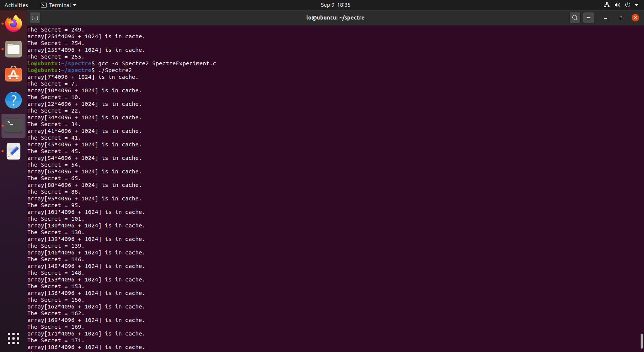Click text 'The Secret = 249.'

coord(56,30)
